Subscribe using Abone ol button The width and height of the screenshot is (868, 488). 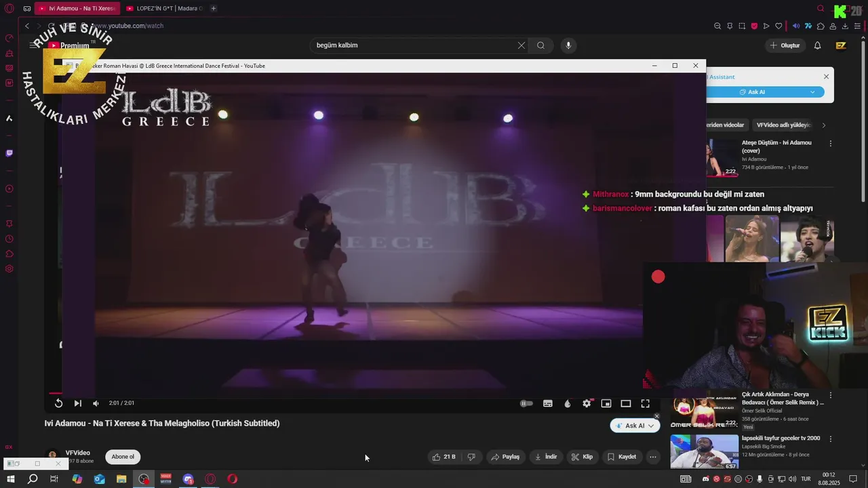click(x=123, y=457)
